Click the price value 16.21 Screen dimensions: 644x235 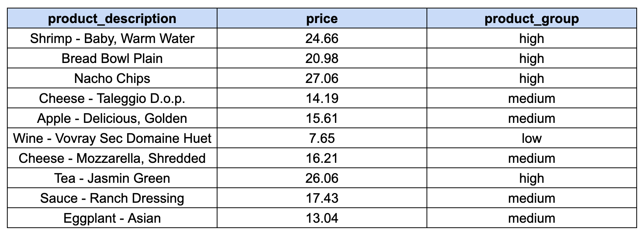point(322,158)
